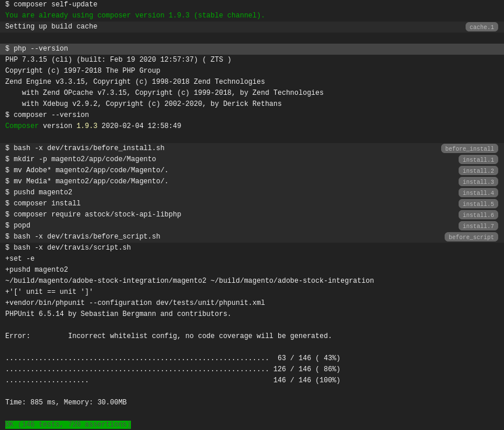Click the cache.1 step badge
This screenshot has height=430, width=504.
click(x=481, y=27)
